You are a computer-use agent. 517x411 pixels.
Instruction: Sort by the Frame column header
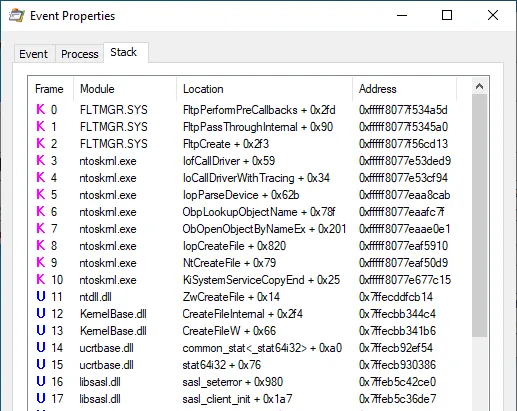pos(50,89)
